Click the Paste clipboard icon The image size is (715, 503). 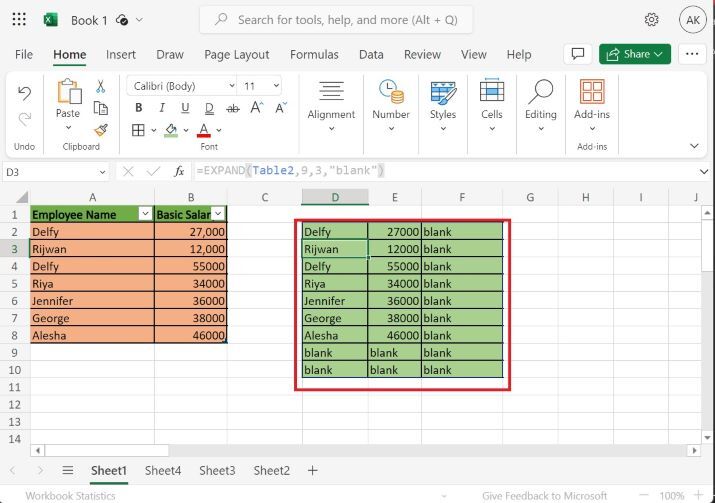69,91
